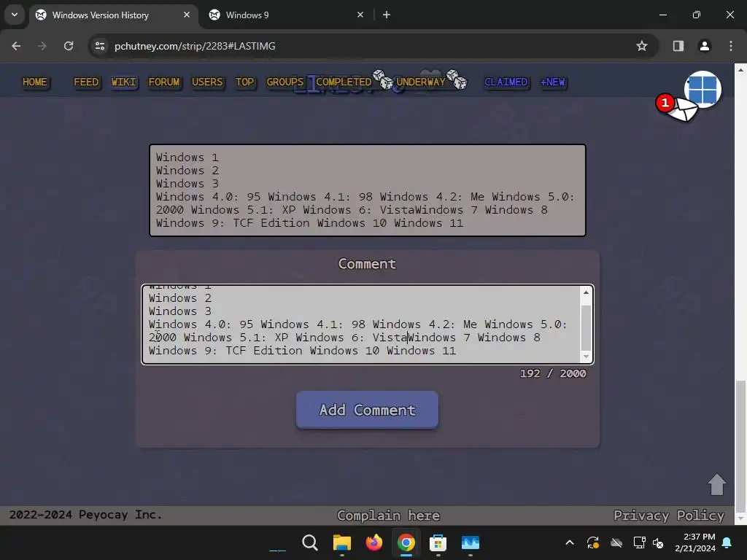The height and width of the screenshot is (560, 747).
Task: Click inside the Comment text box
Action: pos(360,324)
